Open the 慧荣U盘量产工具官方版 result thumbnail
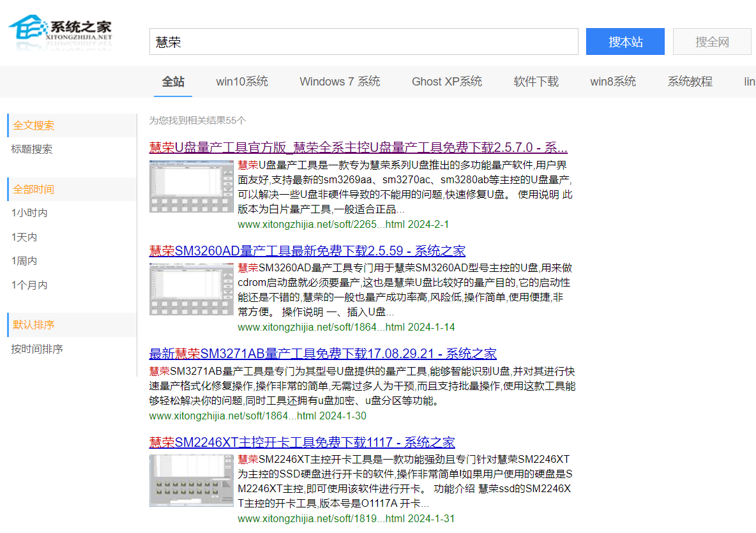The width and height of the screenshot is (756, 533). pyautogui.click(x=191, y=186)
